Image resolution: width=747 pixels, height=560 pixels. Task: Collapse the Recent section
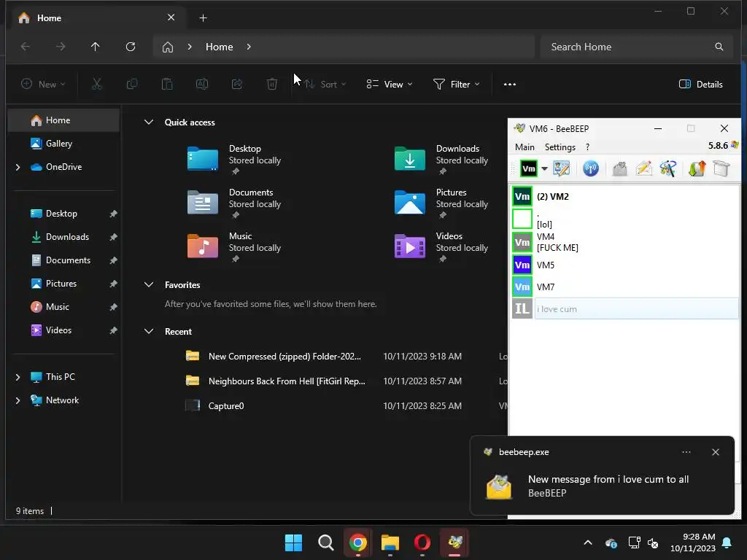point(149,332)
